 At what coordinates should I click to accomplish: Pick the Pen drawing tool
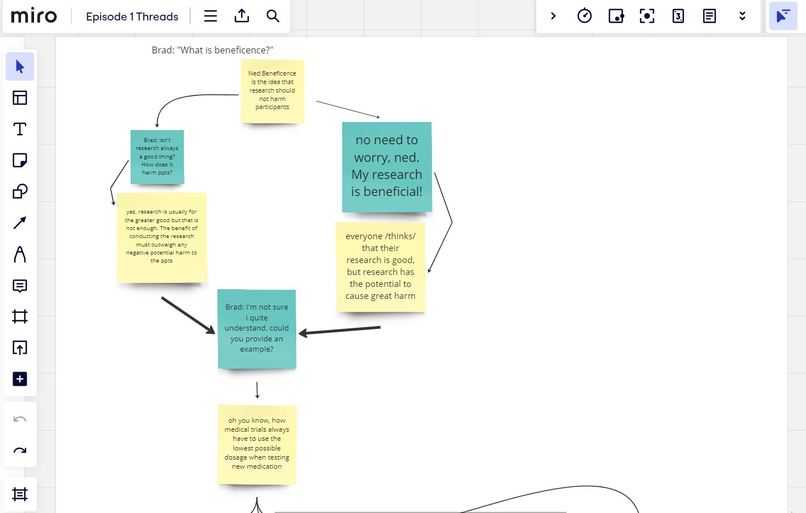20,254
